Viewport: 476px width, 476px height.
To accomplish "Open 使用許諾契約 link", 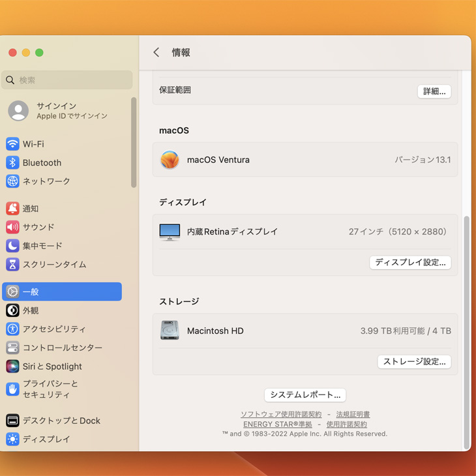I will [x=346, y=424].
